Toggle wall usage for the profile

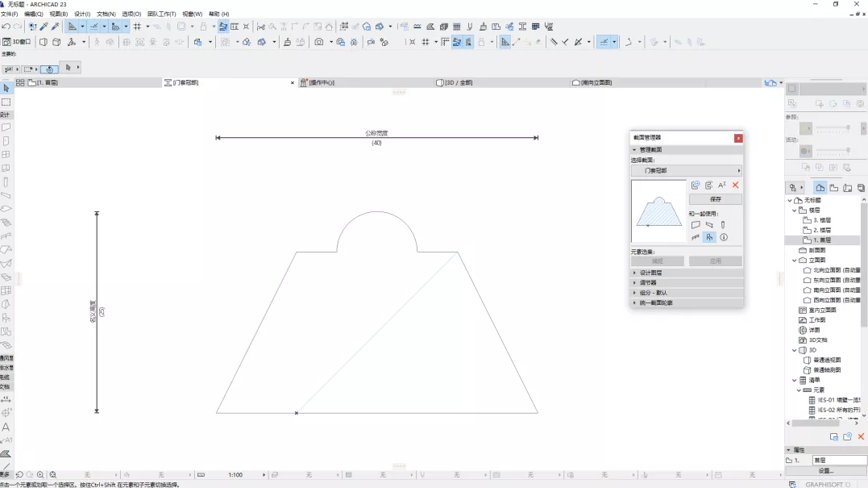click(696, 225)
